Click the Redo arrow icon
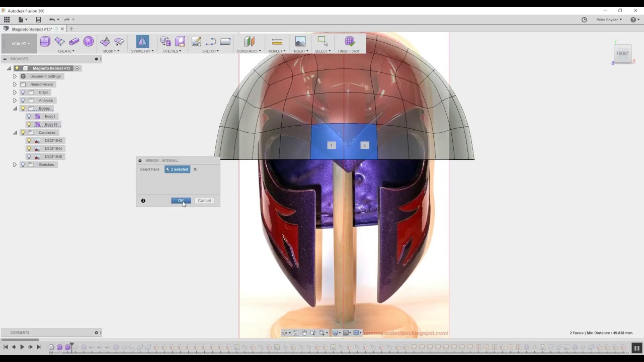This screenshot has height=362, width=644. click(67, 20)
